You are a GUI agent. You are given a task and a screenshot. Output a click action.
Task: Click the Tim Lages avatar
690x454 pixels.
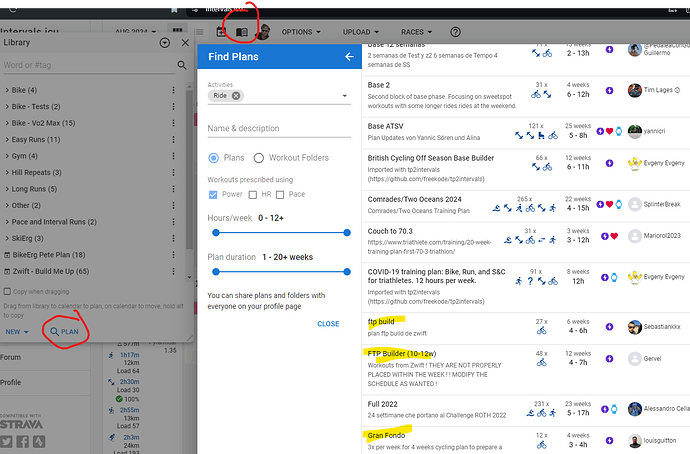click(635, 90)
